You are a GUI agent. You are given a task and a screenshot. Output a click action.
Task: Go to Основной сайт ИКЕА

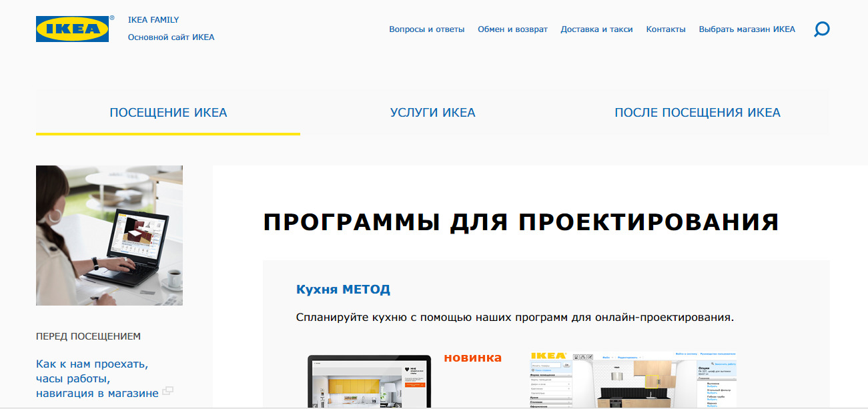pos(171,37)
